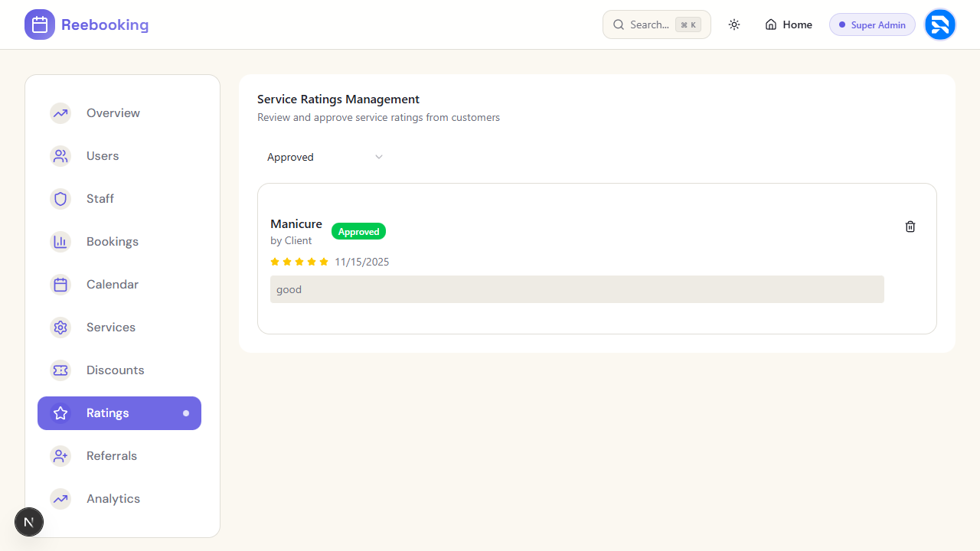
Task: Click the five-star rating on Manicure review
Action: click(299, 262)
